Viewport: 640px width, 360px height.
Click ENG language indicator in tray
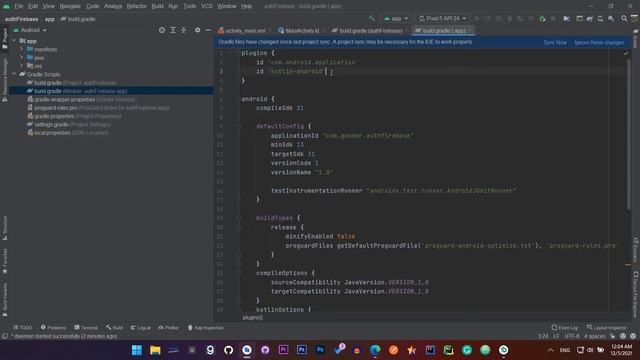565,350
